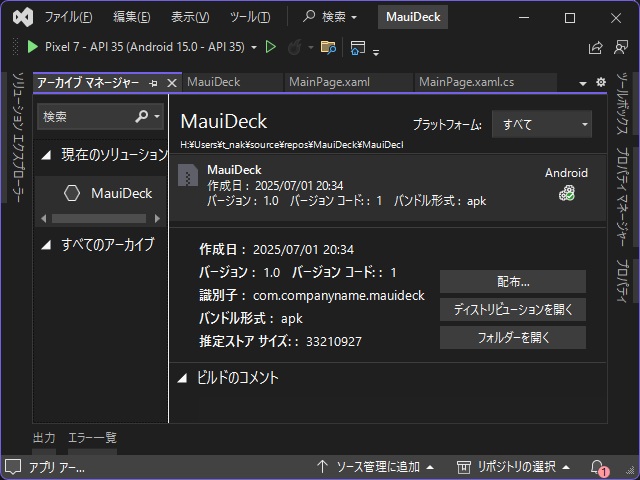
Task: Open the 出力 panel tab
Action: pos(44,438)
